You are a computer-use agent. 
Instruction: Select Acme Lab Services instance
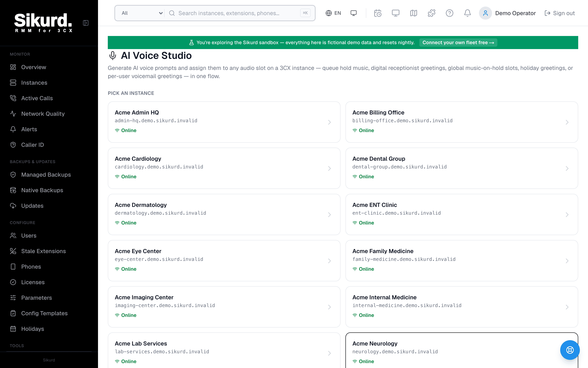click(x=224, y=350)
